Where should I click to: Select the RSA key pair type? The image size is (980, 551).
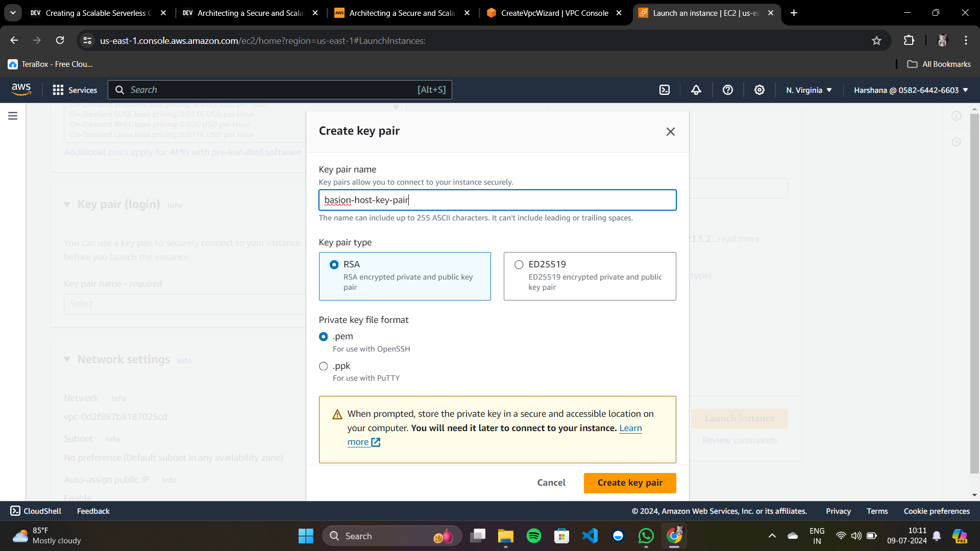click(x=334, y=265)
